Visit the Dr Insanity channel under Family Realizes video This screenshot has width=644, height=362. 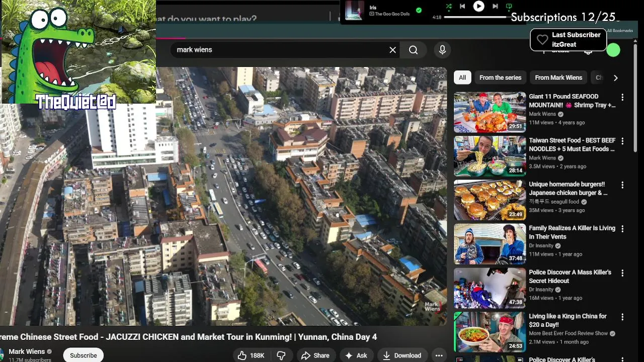tap(541, 245)
